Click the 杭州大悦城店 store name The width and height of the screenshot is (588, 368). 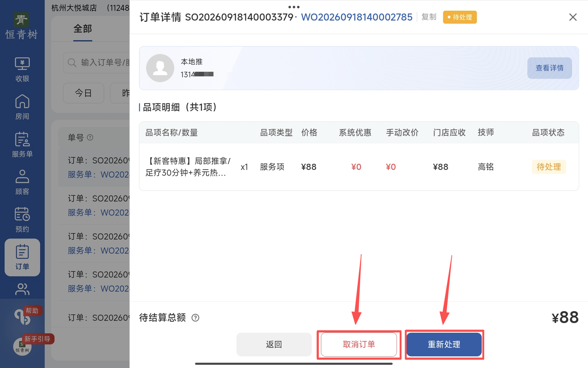[x=74, y=8]
